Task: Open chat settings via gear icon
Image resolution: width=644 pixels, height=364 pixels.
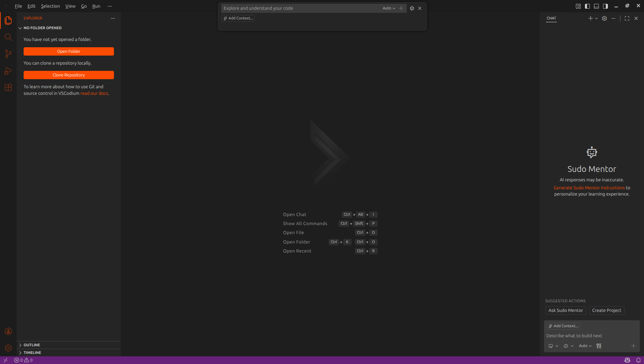Action: 604,18
